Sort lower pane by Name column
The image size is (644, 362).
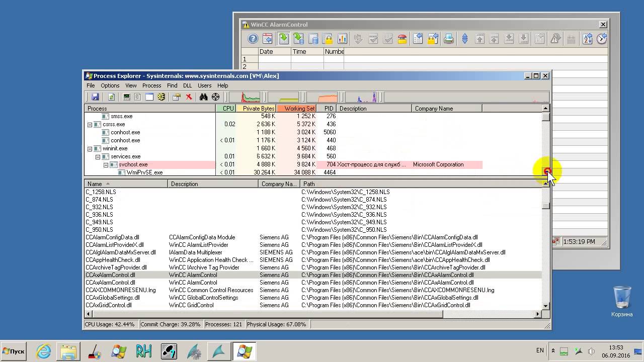tap(126, 184)
